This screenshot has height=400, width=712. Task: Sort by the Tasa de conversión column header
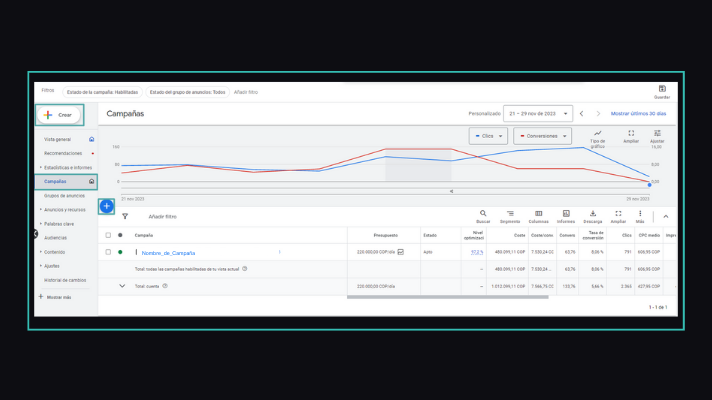(593, 235)
